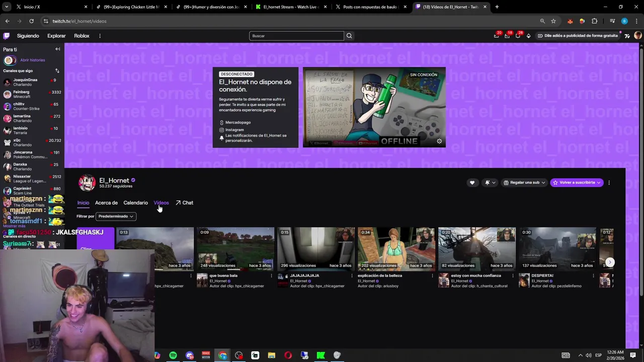Open options for 'explicación de la belleza' clip

[432, 276]
